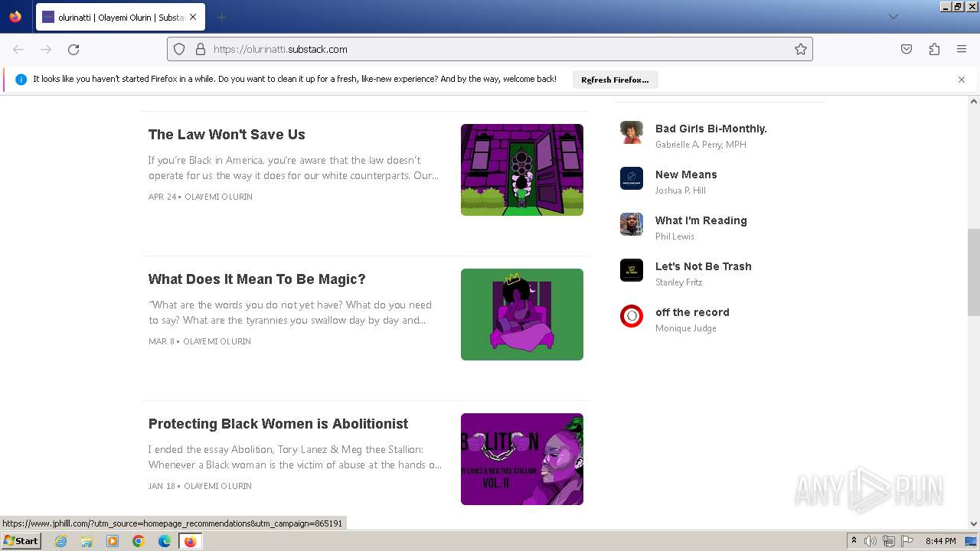The height and width of the screenshot is (551, 980).
Task: Open File Explorer folder taskbar icon
Action: click(87, 541)
